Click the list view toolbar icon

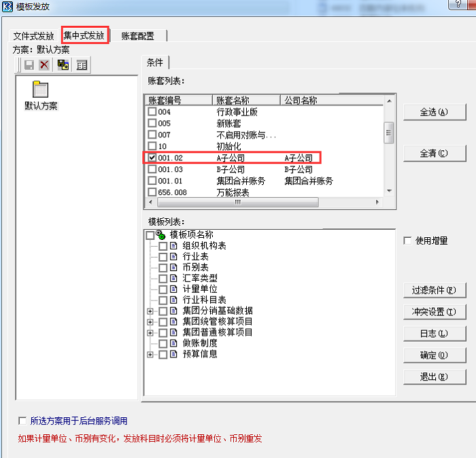tap(82, 65)
